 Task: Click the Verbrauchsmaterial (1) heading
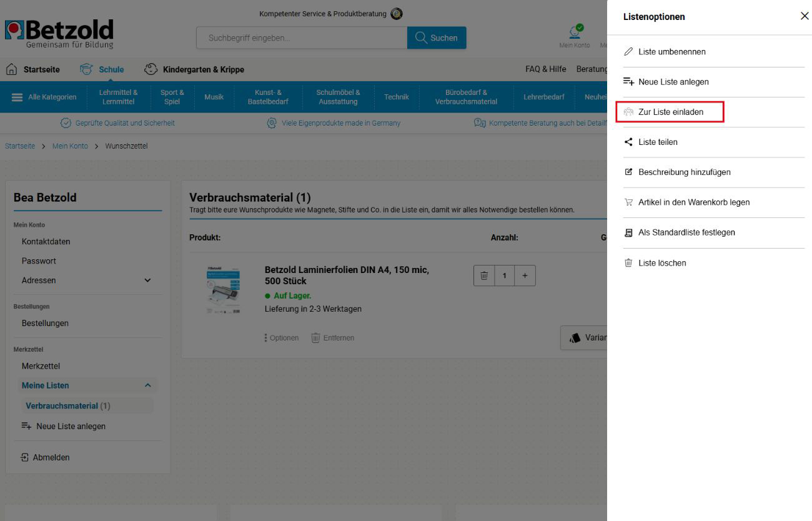point(250,198)
